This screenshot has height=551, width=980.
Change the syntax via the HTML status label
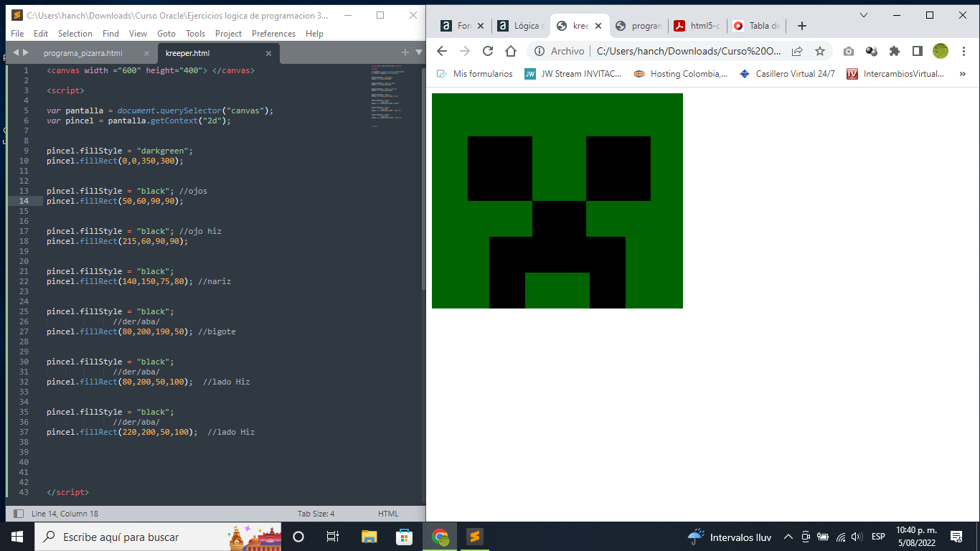click(x=388, y=514)
